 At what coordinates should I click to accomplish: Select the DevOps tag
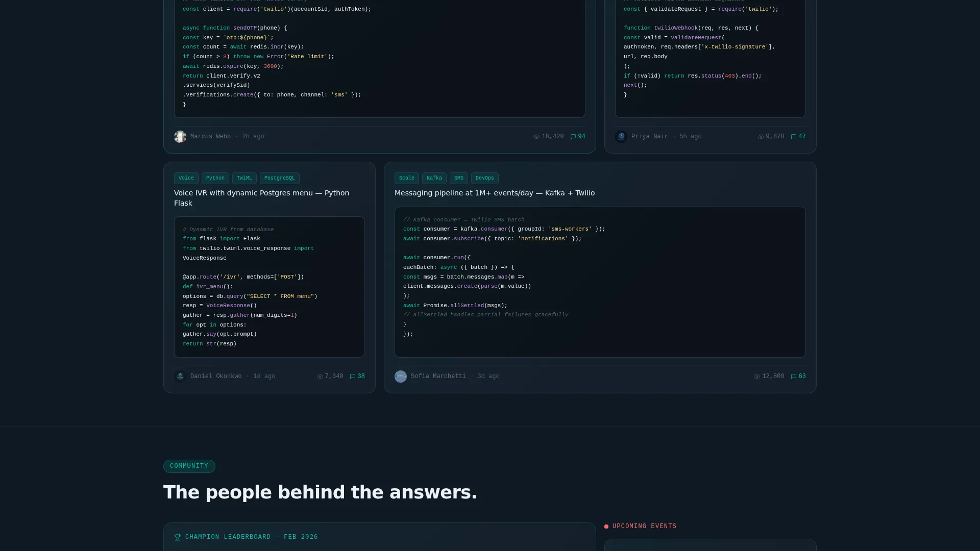(x=485, y=178)
